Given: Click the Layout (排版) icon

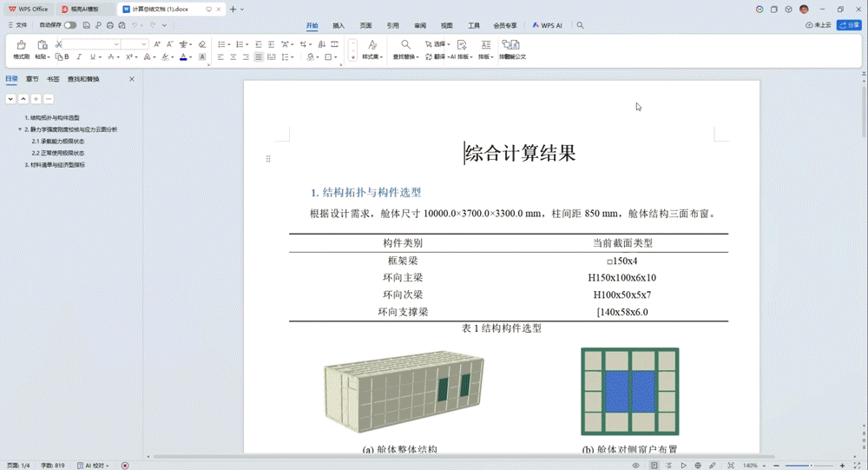Looking at the screenshot, I should point(485,45).
